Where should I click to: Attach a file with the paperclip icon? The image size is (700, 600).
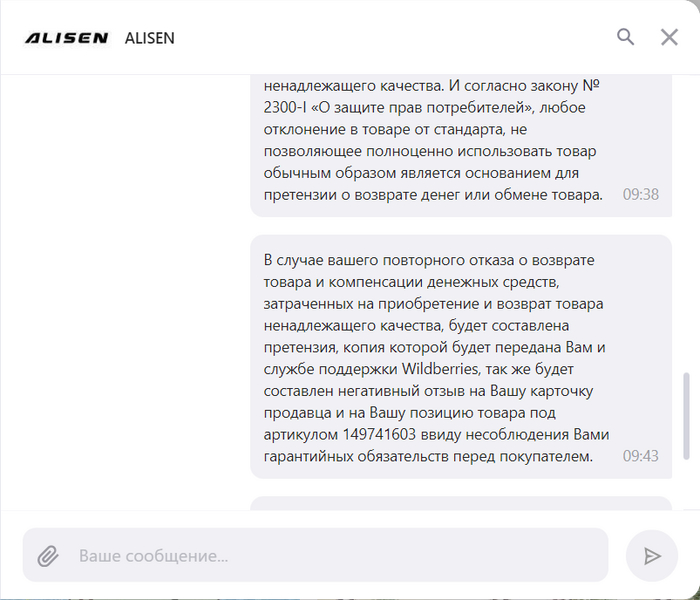[48, 556]
